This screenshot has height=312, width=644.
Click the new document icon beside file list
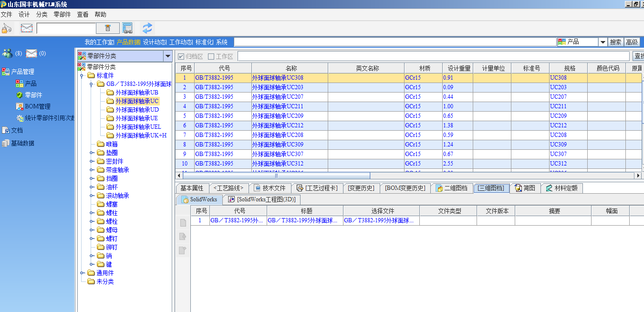point(183,223)
